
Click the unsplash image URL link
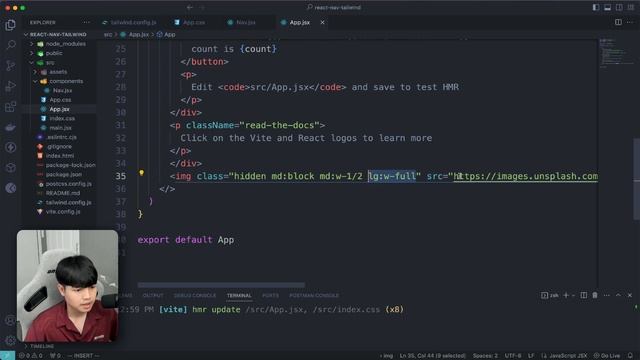(526, 176)
